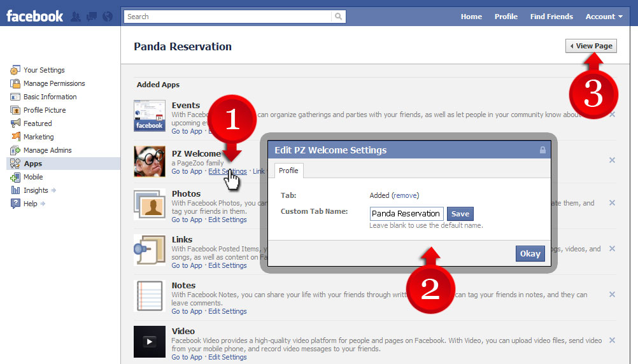Image resolution: width=638 pixels, height=364 pixels.
Task: Remove the Video app with X
Action: 612,340
